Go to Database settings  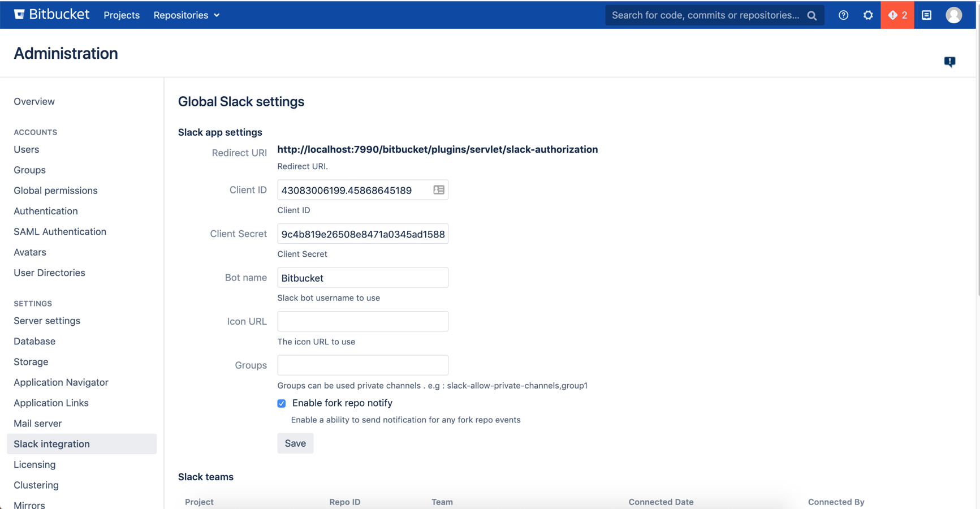click(x=34, y=341)
